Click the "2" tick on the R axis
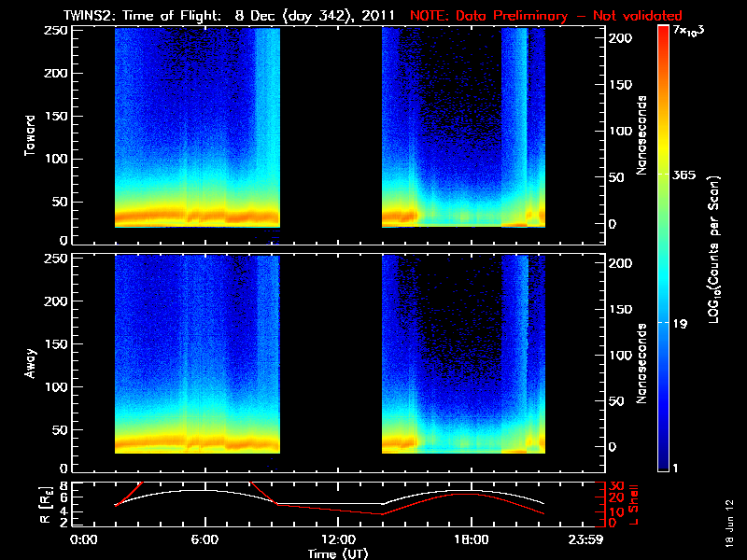Screen dimensions: 747x560 pyautogui.click(x=63, y=523)
